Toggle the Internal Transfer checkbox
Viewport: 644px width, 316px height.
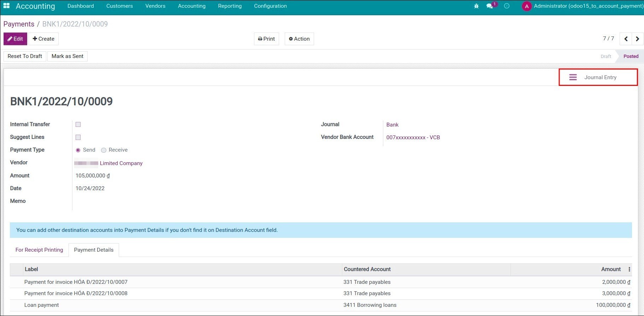coord(78,124)
